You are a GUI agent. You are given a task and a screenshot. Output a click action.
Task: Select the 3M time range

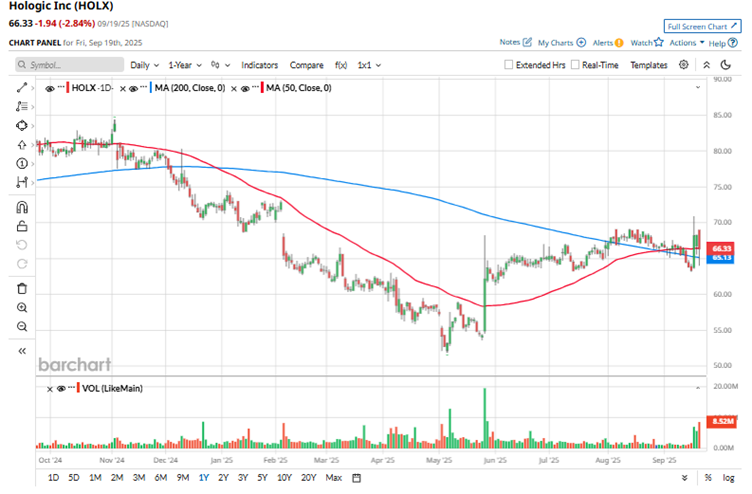pos(139,478)
